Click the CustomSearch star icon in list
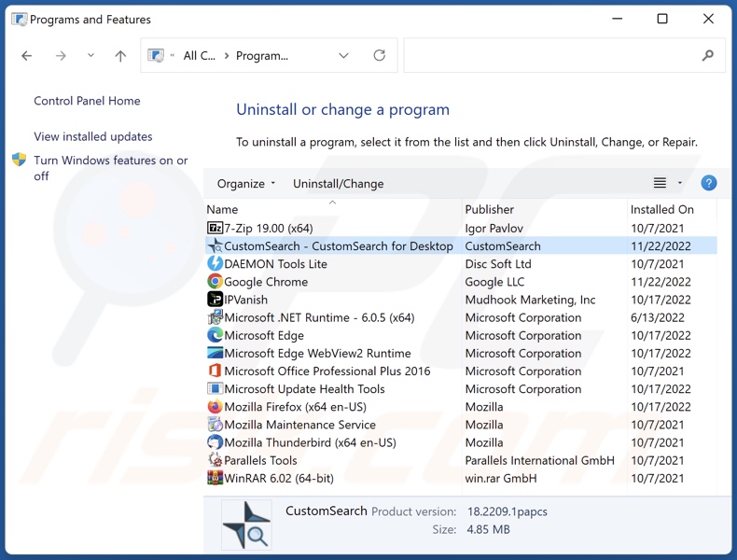 (x=215, y=245)
